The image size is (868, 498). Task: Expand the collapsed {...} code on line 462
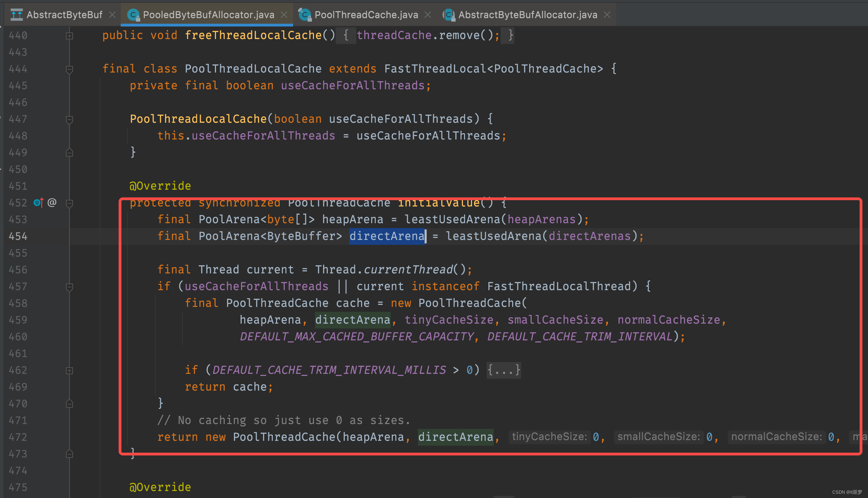[x=504, y=370]
